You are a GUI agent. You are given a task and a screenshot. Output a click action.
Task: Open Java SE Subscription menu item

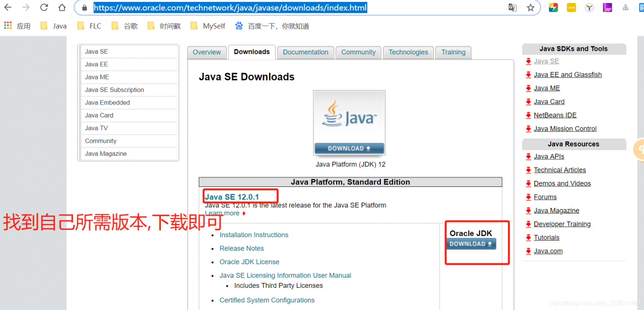129,90
